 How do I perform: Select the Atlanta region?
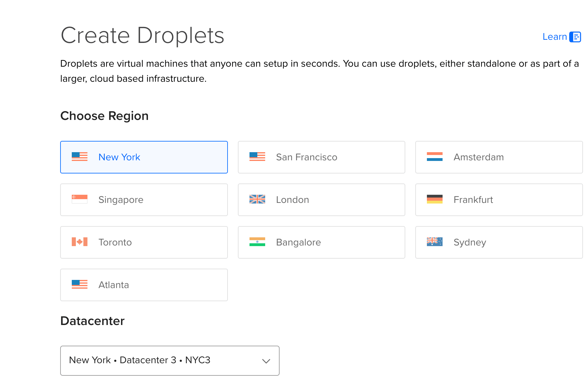pyautogui.click(x=144, y=285)
